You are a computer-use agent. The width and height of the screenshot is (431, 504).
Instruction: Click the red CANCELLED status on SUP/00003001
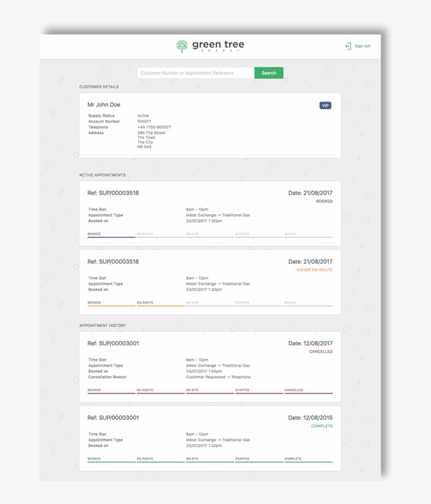click(321, 351)
